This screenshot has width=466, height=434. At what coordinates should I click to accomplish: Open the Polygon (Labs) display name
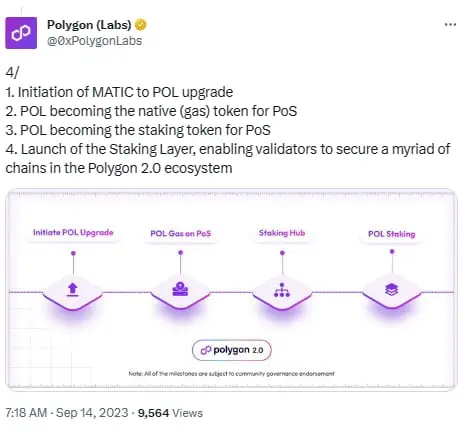click(x=89, y=25)
